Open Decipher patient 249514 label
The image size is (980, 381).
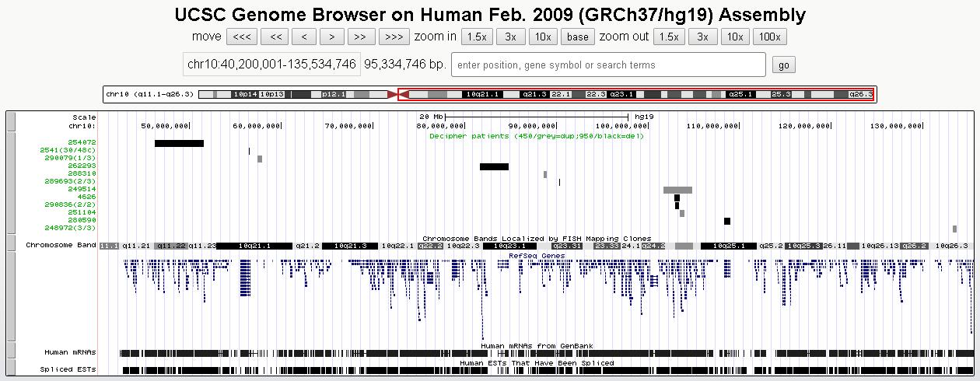(82, 189)
